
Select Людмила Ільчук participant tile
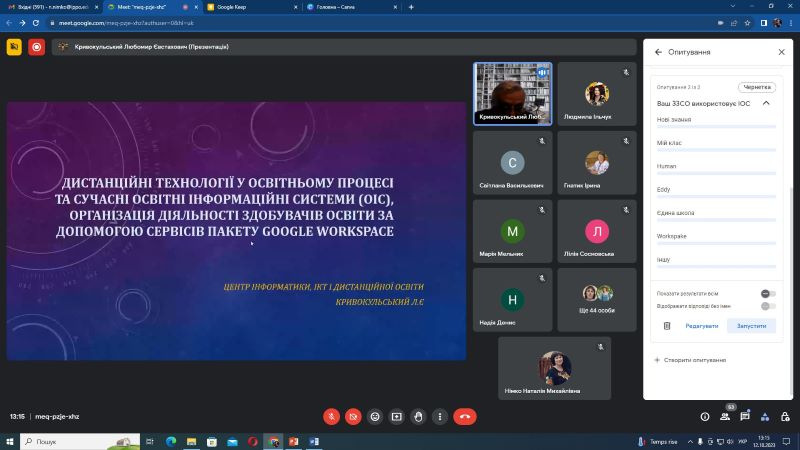pyautogui.click(x=596, y=94)
